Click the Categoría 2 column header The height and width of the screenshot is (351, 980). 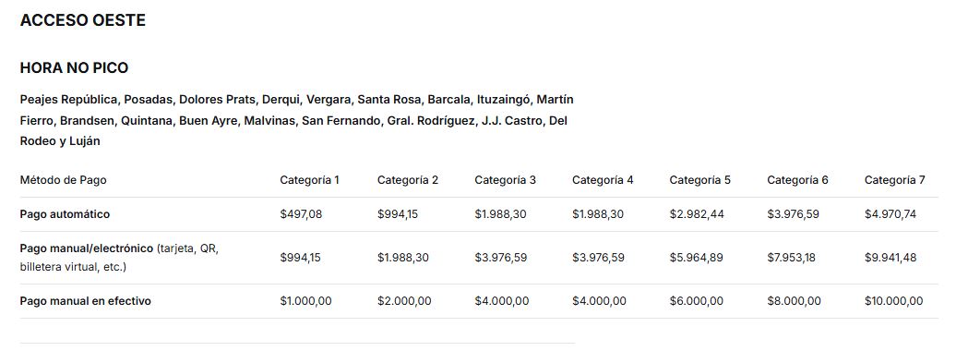pyautogui.click(x=408, y=180)
